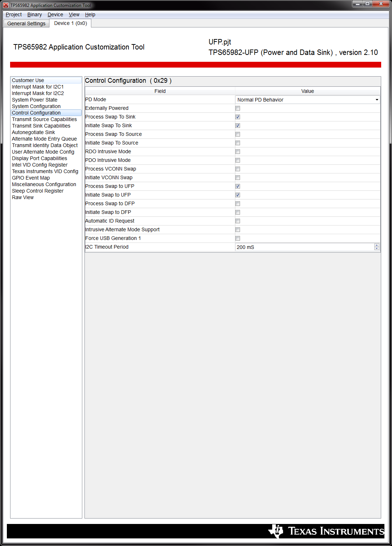Uncheck Process Swap to UFP
The image size is (392, 546).
coord(238,186)
